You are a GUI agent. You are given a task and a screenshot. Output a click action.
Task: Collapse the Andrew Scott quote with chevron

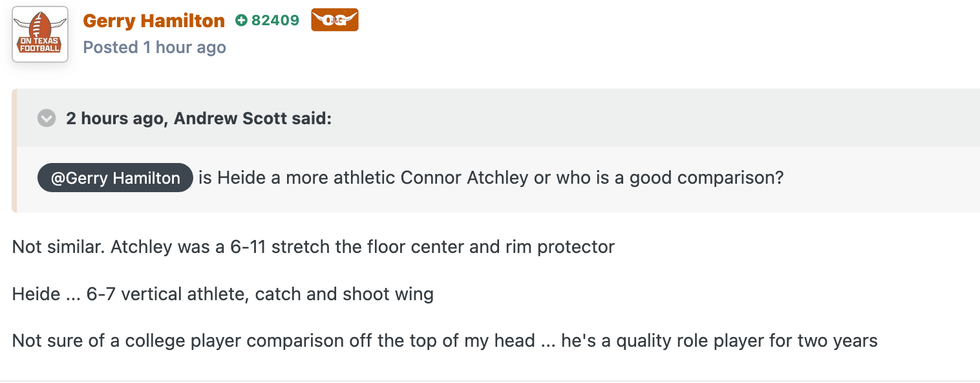pyautogui.click(x=47, y=119)
